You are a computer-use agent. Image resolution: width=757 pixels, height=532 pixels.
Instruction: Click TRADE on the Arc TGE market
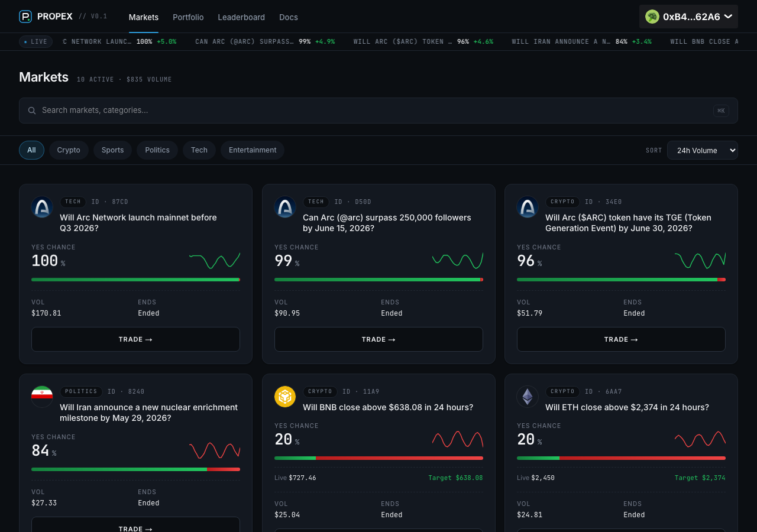[621, 339]
